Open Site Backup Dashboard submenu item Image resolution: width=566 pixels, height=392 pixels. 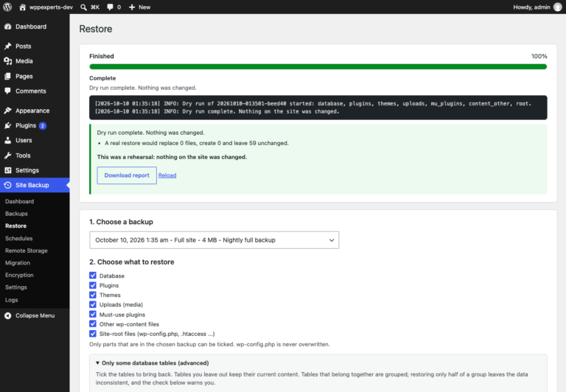tap(19, 201)
